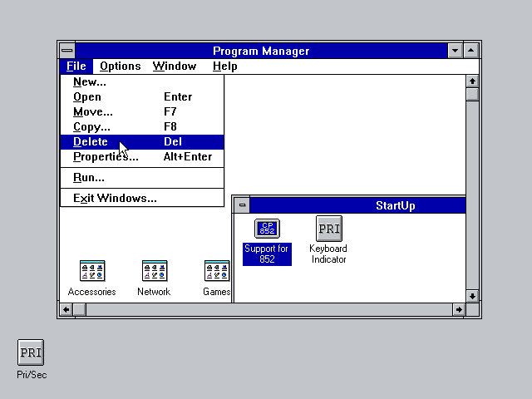532x399 pixels.
Task: Click the Network group label
Action: point(154,292)
